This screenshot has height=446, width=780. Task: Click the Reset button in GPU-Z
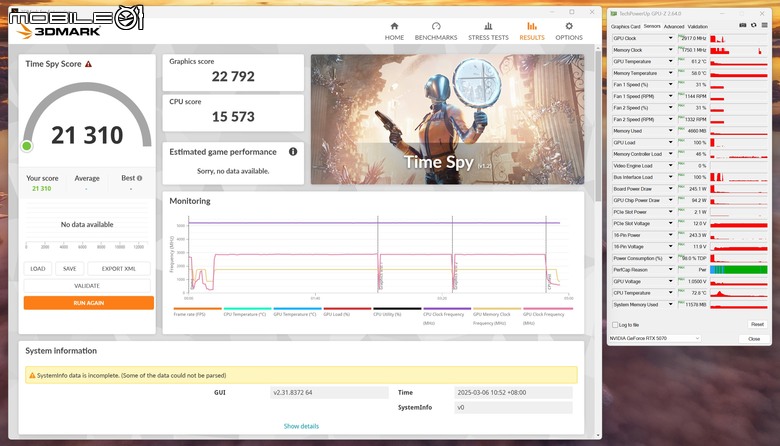(x=757, y=324)
